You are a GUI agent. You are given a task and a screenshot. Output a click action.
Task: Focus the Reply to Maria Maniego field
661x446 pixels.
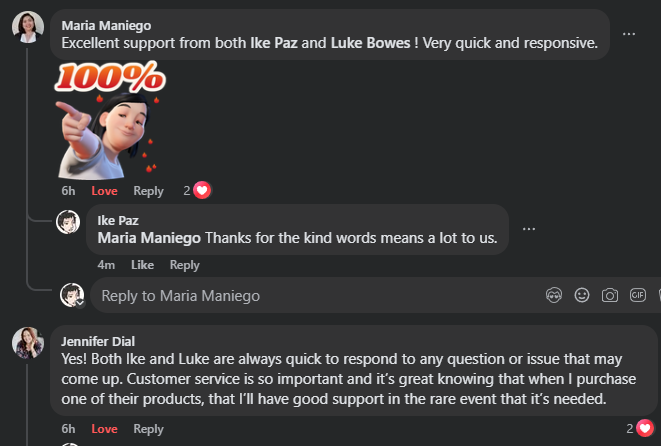click(x=300, y=296)
